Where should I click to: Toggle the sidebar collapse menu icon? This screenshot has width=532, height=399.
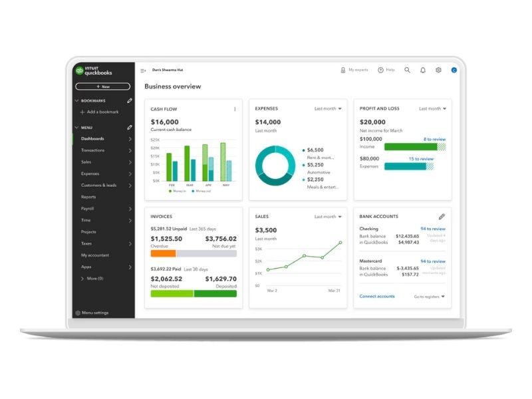[x=143, y=70]
